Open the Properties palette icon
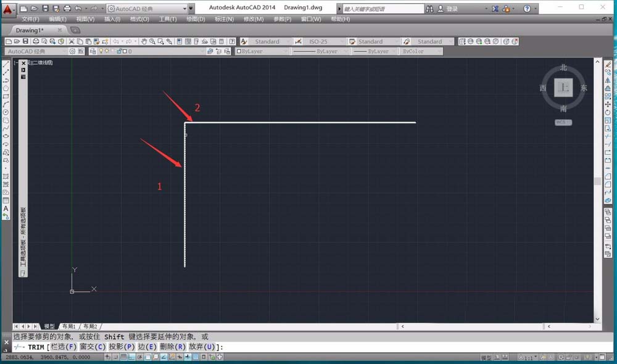 [x=180, y=41]
